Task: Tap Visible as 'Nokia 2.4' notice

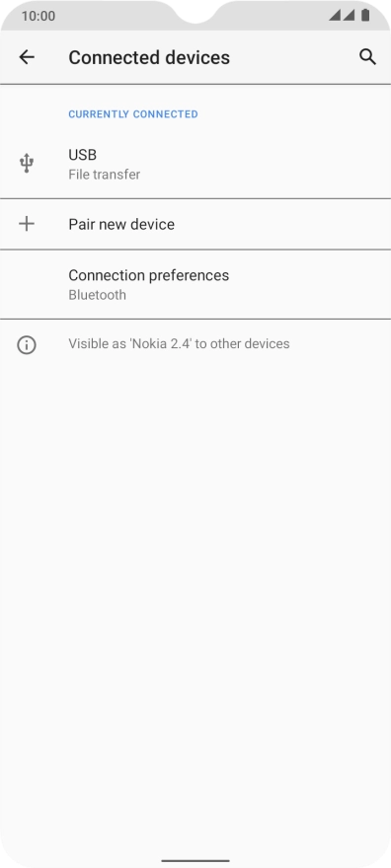Action: [179, 344]
